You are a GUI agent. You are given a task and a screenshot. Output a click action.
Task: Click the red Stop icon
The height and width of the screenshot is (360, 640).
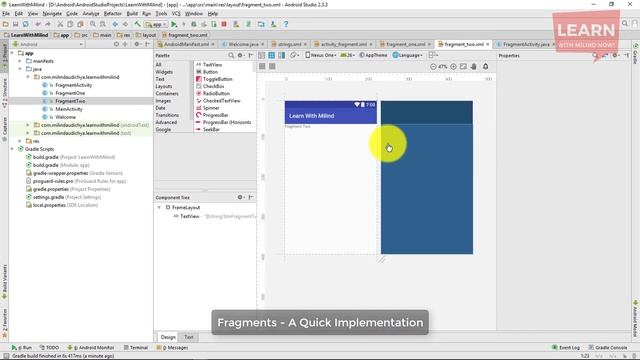224,24
